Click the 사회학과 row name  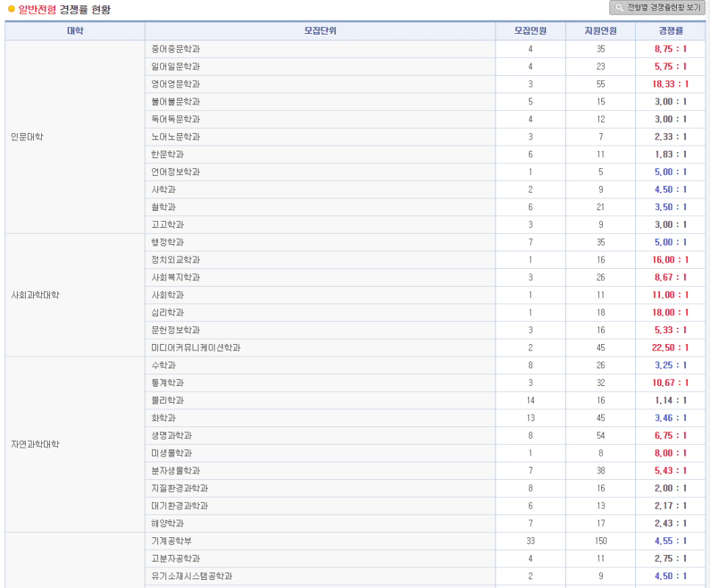[x=168, y=295]
